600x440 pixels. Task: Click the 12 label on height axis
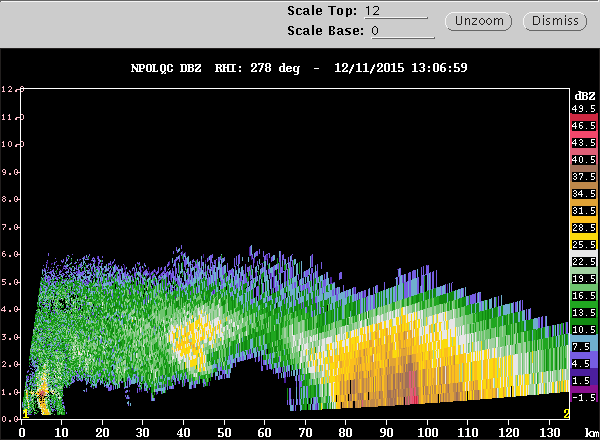click(x=8, y=90)
